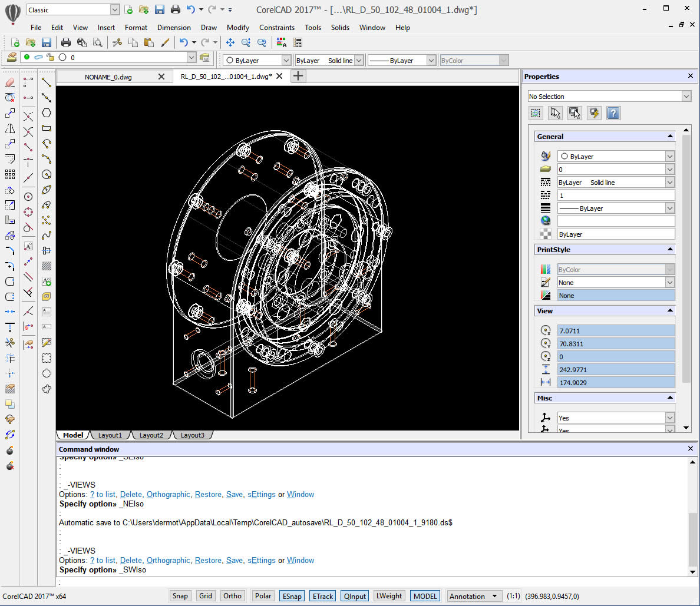Click the Save floppy icon in title bar
700x606 pixels.
click(x=159, y=9)
